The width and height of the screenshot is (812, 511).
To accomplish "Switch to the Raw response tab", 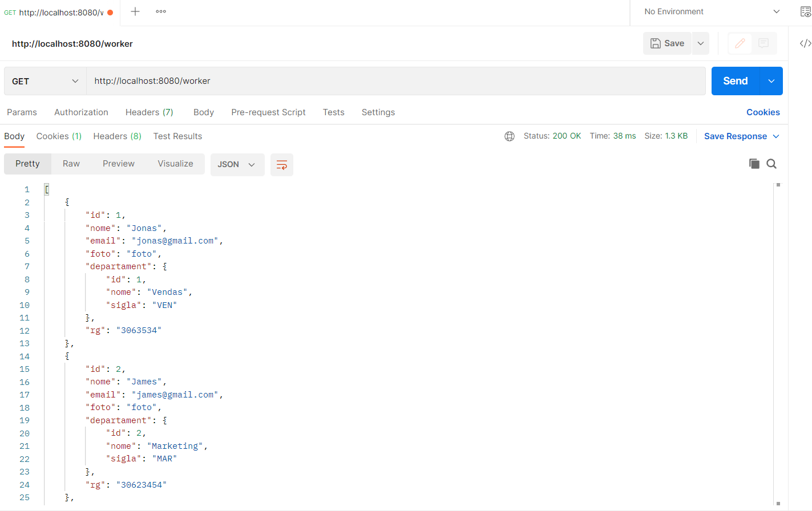I will point(71,164).
